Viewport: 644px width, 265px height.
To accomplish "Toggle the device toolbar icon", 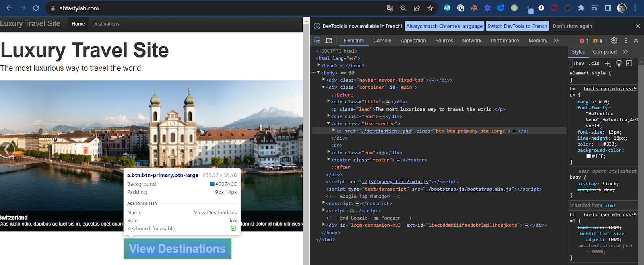I will [329, 41].
